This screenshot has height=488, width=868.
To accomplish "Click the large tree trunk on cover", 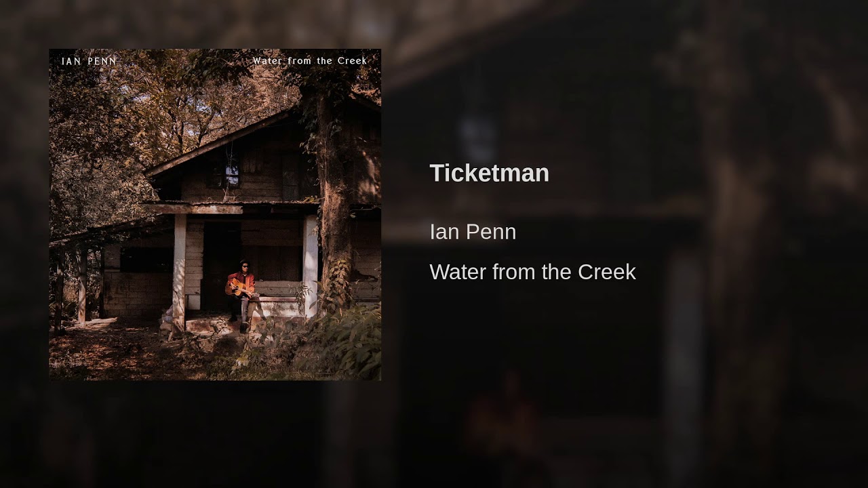I will pyautogui.click(x=334, y=203).
